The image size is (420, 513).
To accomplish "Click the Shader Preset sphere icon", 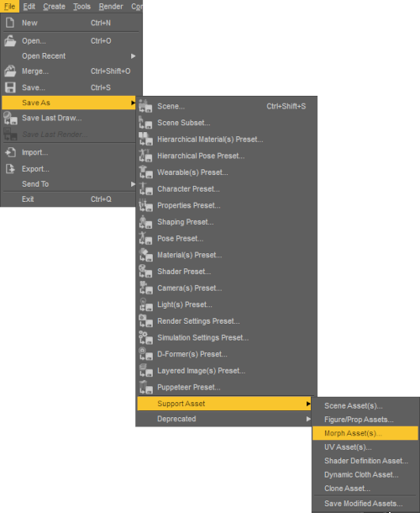I will [x=145, y=272].
